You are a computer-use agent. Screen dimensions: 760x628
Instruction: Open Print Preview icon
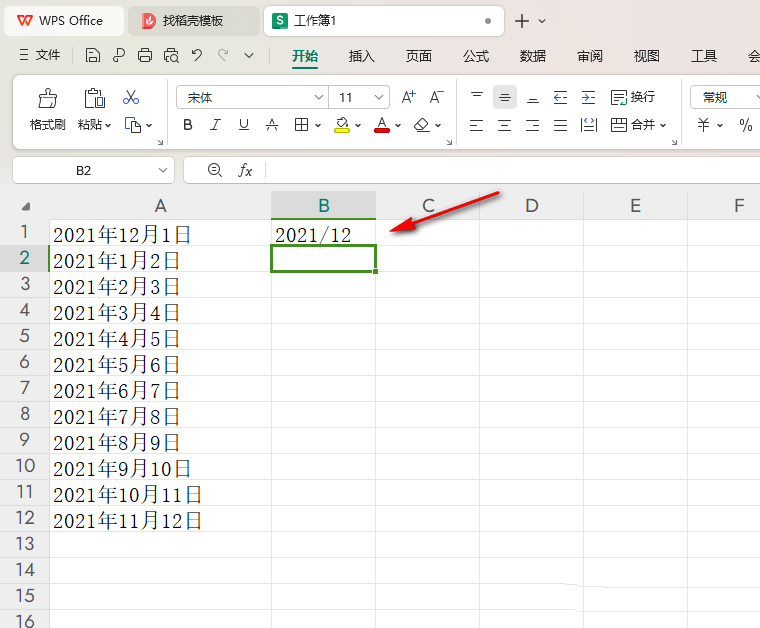[x=171, y=56]
